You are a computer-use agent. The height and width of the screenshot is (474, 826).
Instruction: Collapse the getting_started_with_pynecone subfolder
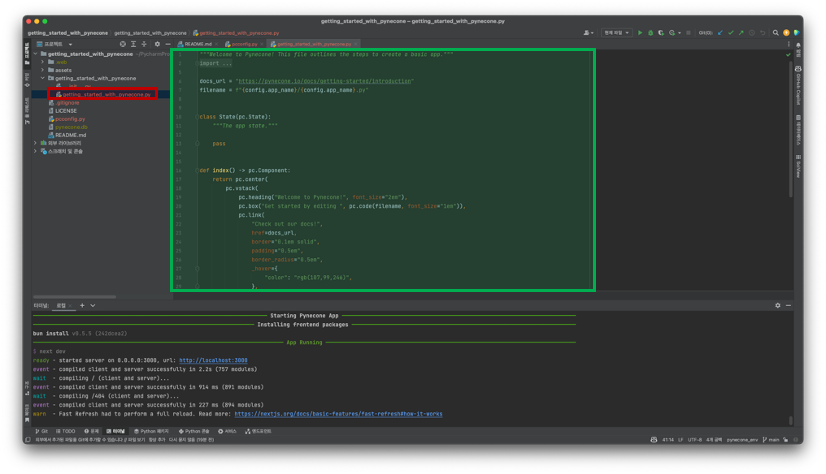coord(43,78)
